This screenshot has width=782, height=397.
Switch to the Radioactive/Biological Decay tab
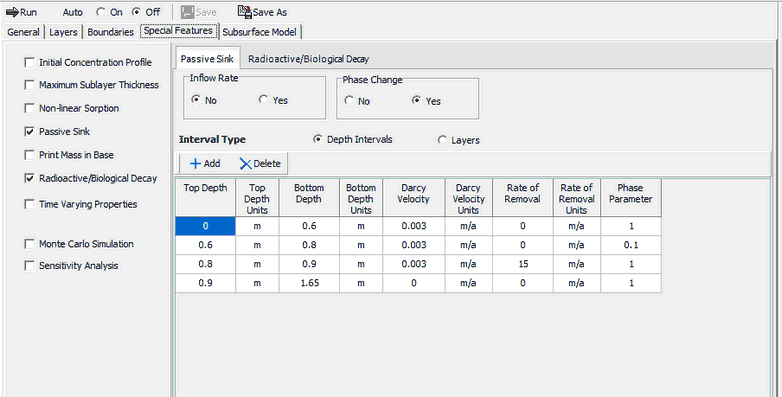click(x=308, y=59)
